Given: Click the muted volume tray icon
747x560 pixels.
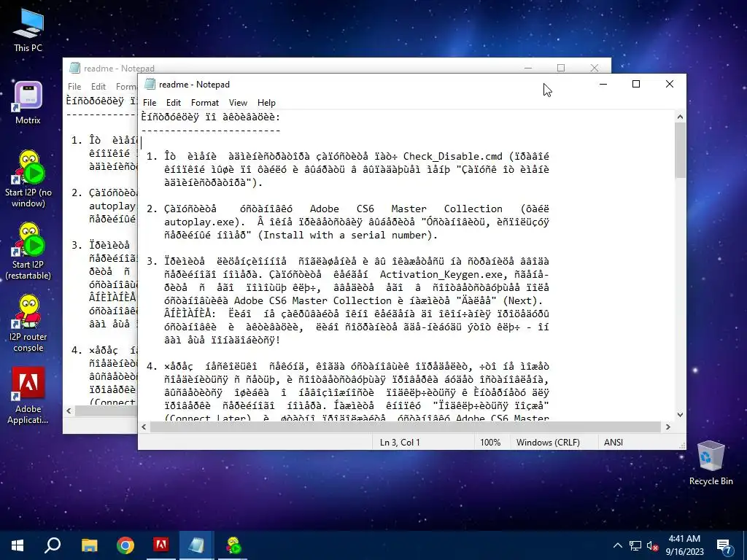Looking at the screenshot, I should 653,545.
